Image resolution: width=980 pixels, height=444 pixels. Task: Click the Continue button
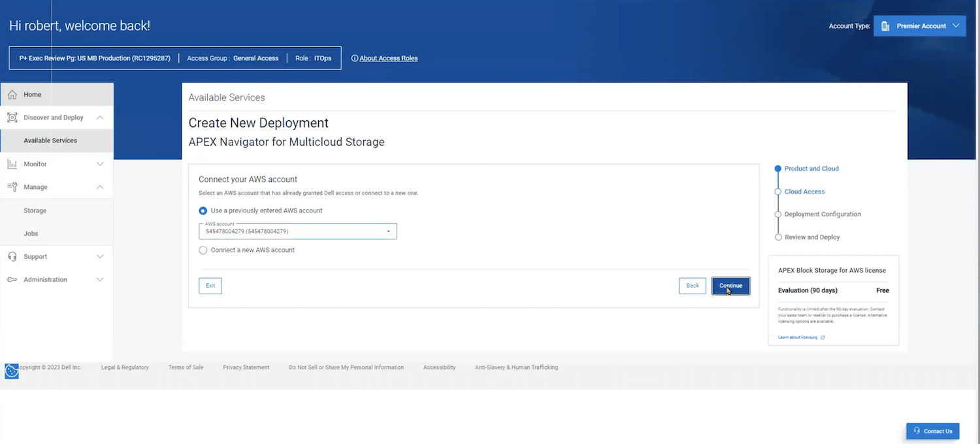(730, 286)
